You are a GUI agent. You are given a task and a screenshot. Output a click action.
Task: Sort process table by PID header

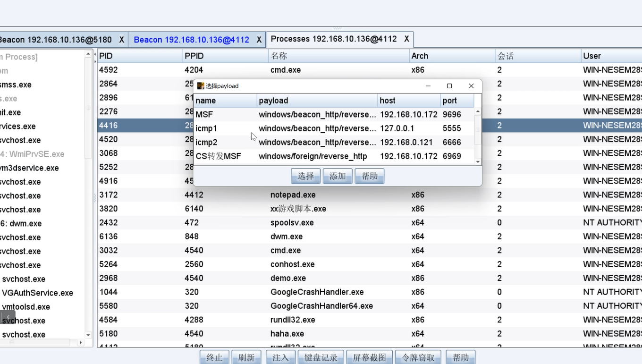(139, 56)
